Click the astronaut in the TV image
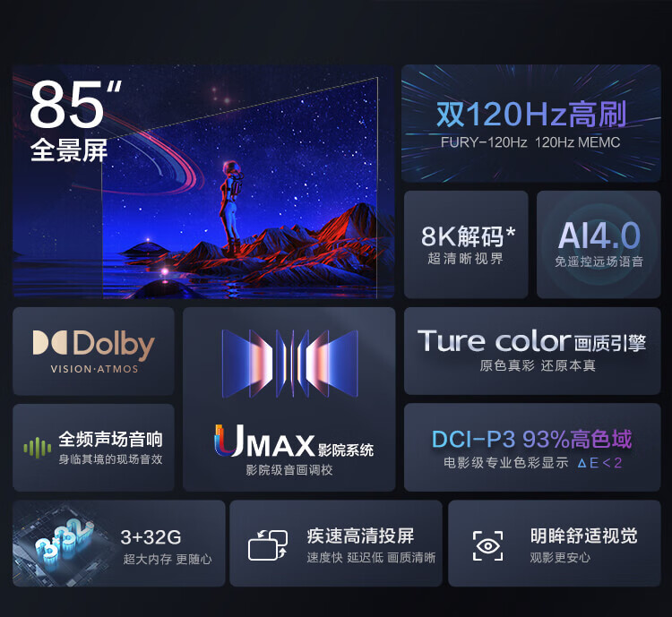The width and height of the screenshot is (672, 617). pyautogui.click(x=230, y=207)
